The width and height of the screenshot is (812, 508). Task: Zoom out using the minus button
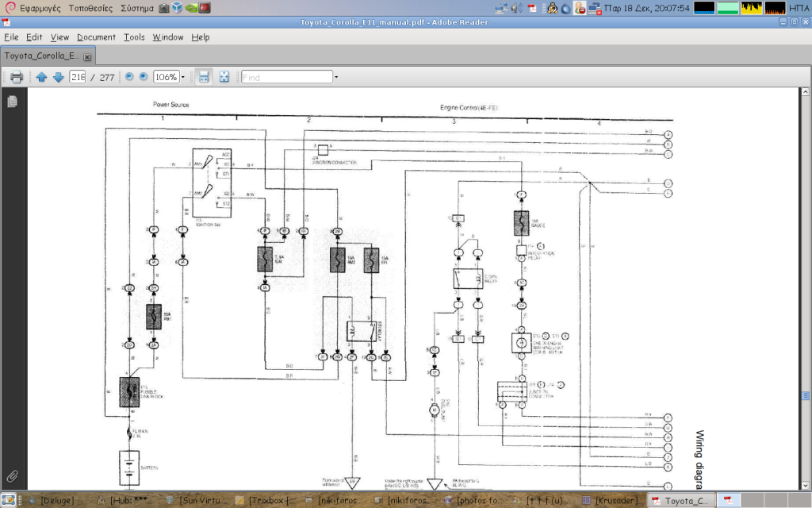coord(129,77)
